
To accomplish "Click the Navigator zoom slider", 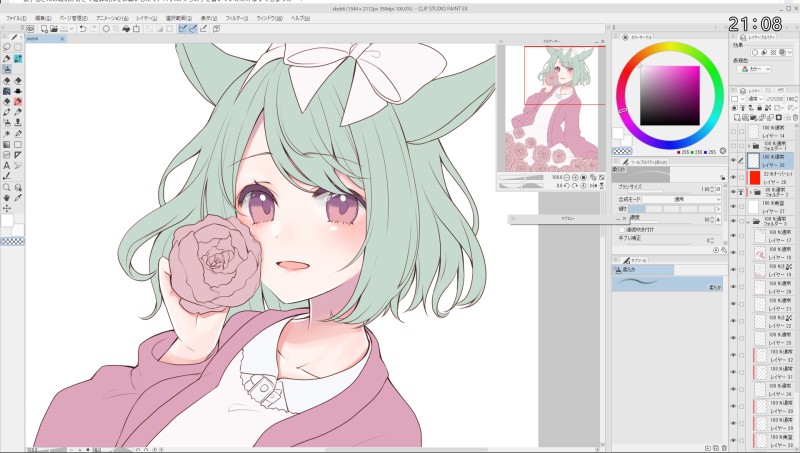I will click(x=523, y=178).
